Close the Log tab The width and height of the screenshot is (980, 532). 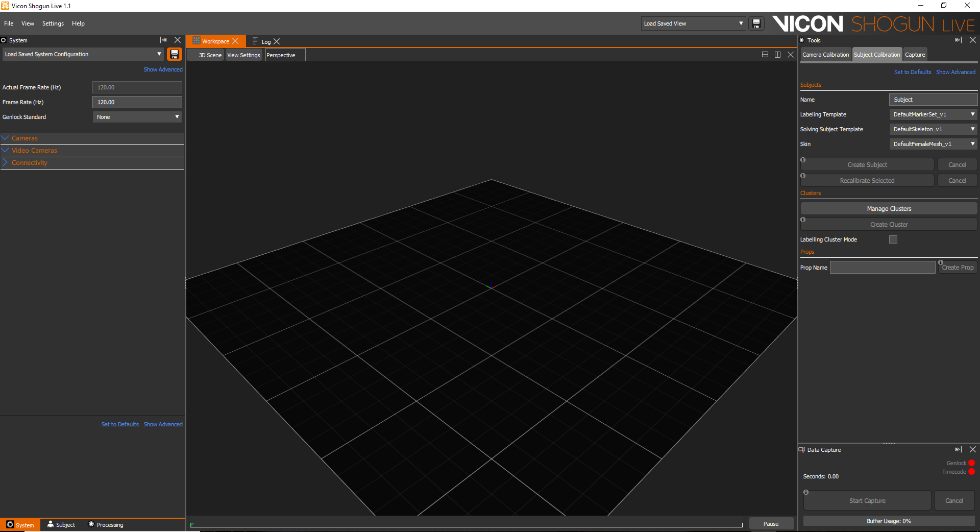point(277,41)
